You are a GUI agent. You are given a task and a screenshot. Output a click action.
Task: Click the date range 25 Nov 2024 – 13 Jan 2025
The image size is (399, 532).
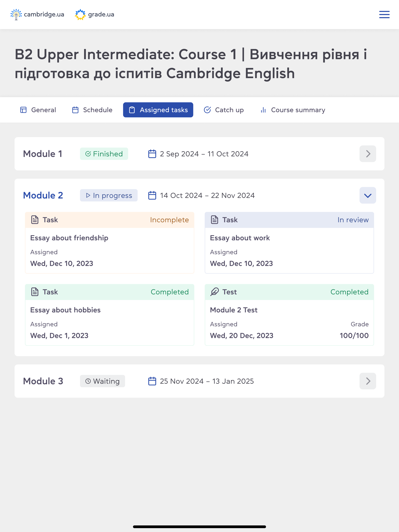tap(207, 381)
